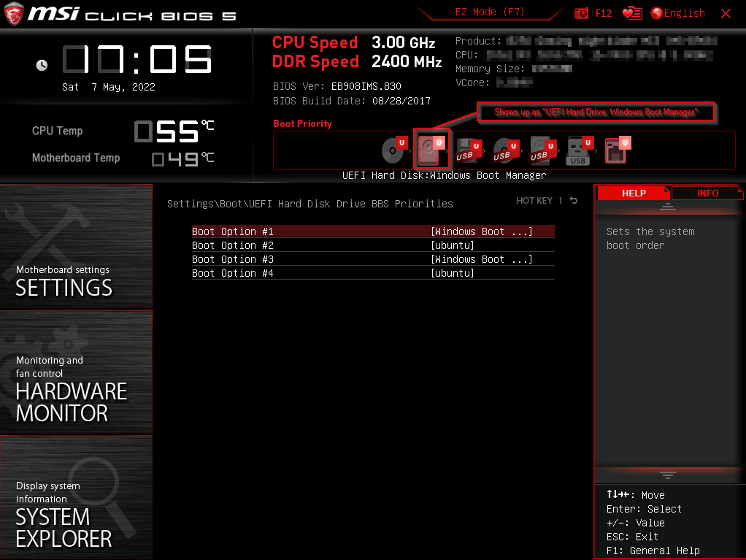Select UEFI USB CD/DVD boot priority icon
This screenshot has height=560, width=746.
[506, 151]
